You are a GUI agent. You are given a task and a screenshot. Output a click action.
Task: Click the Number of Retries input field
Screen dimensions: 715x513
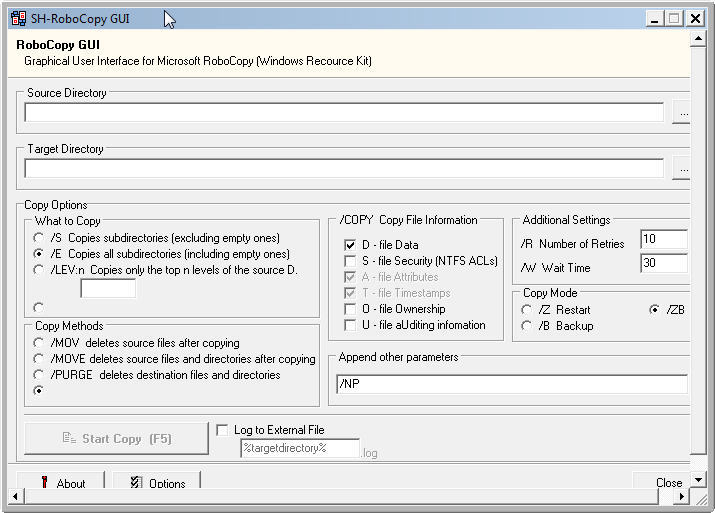(x=663, y=240)
